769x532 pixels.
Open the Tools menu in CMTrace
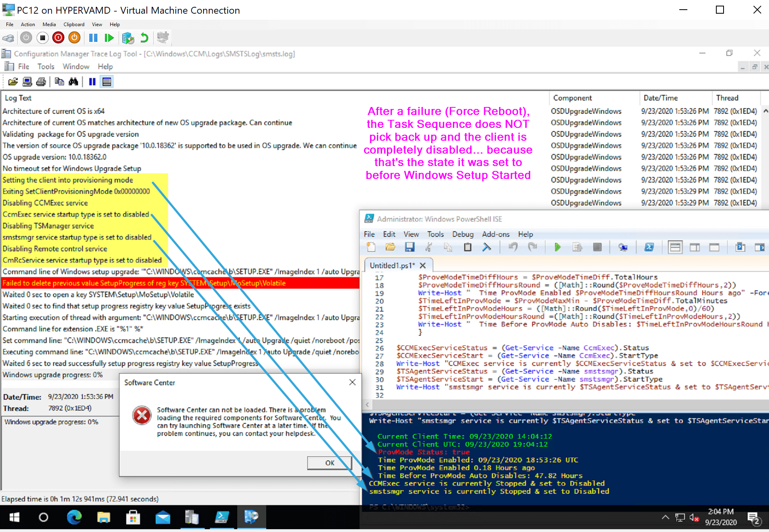click(x=46, y=67)
